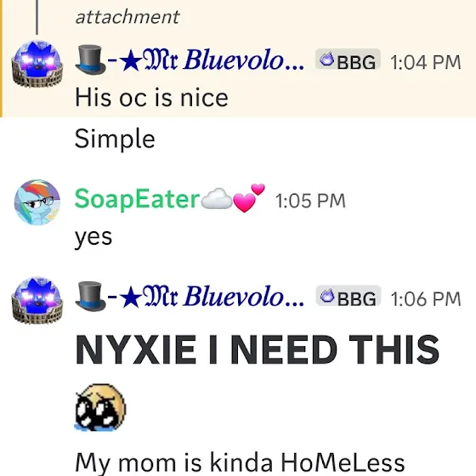Image resolution: width=476 pixels, height=476 pixels.
Task: Select the 'NYXIE I NEED THIS' message
Action: click(257, 349)
